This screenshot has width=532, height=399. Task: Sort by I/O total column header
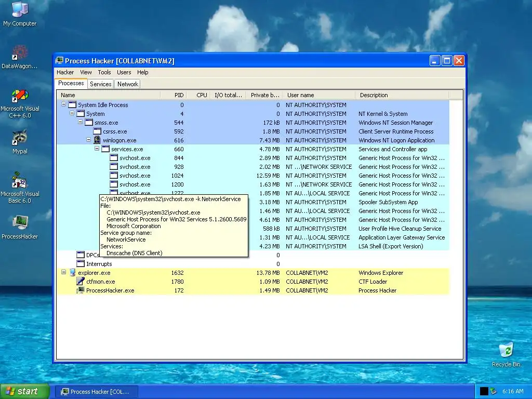pyautogui.click(x=229, y=95)
